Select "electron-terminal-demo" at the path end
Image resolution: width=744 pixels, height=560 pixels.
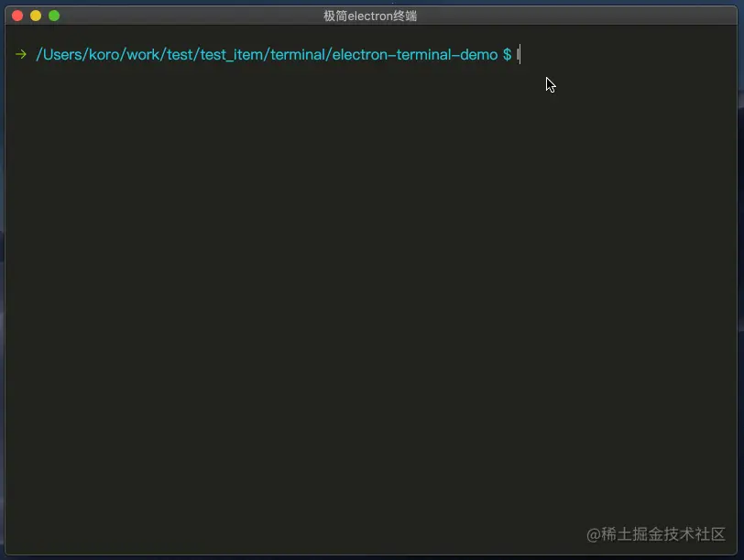tap(415, 54)
